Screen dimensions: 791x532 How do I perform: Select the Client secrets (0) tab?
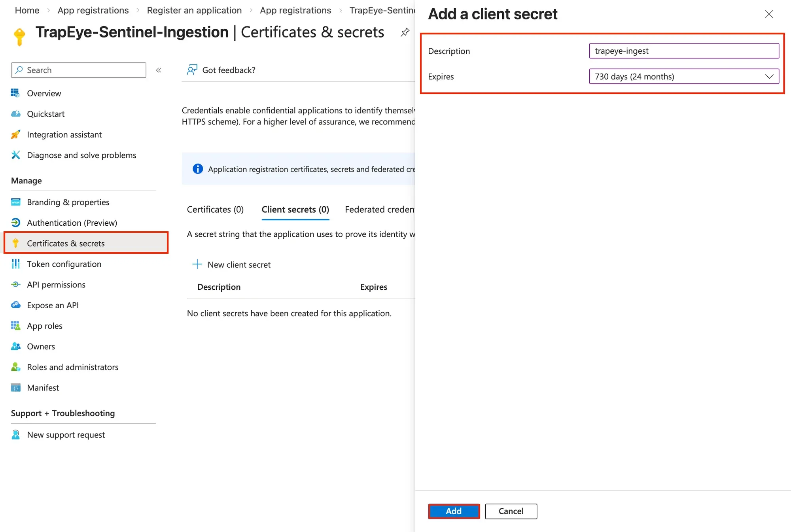point(295,209)
